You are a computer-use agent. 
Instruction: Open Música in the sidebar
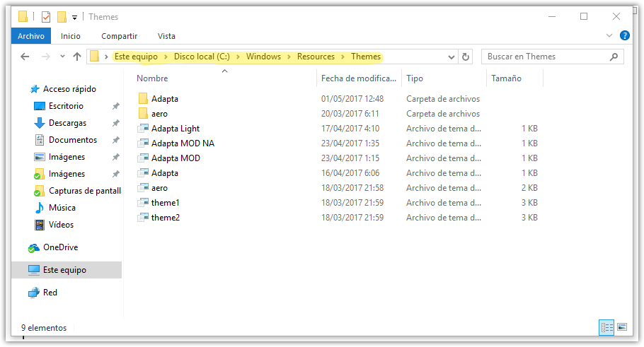pos(62,208)
